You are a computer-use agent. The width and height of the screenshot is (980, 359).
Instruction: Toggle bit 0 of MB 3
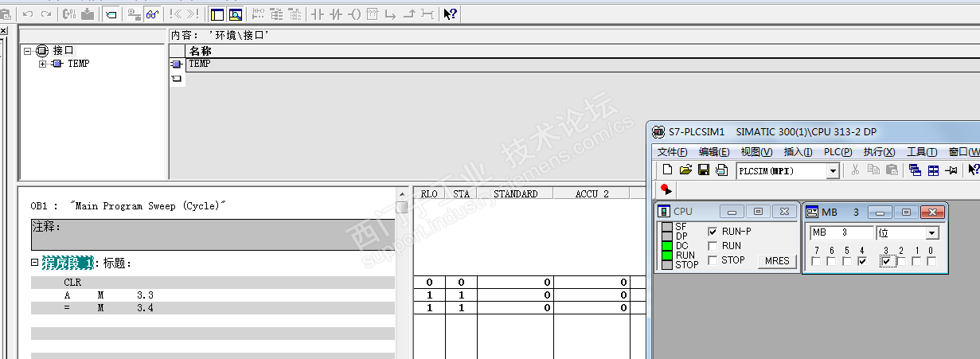(x=931, y=261)
